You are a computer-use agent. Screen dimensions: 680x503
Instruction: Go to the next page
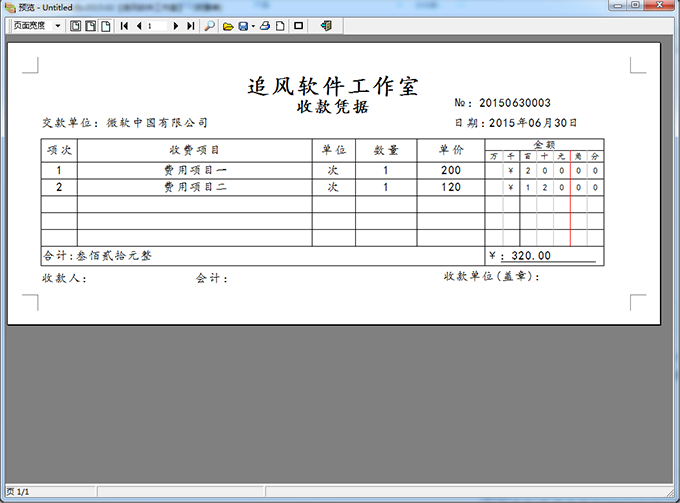(176, 26)
